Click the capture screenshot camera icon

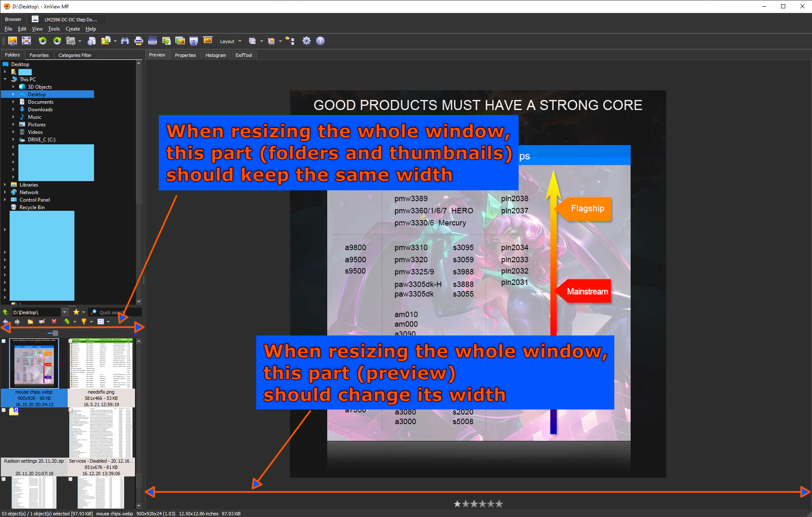click(x=193, y=41)
